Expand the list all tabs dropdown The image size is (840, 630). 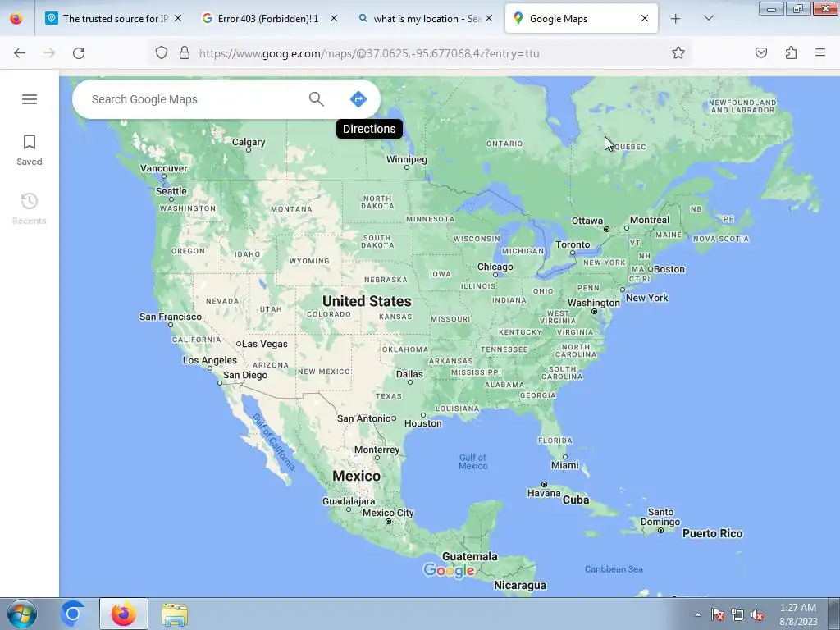(x=708, y=18)
